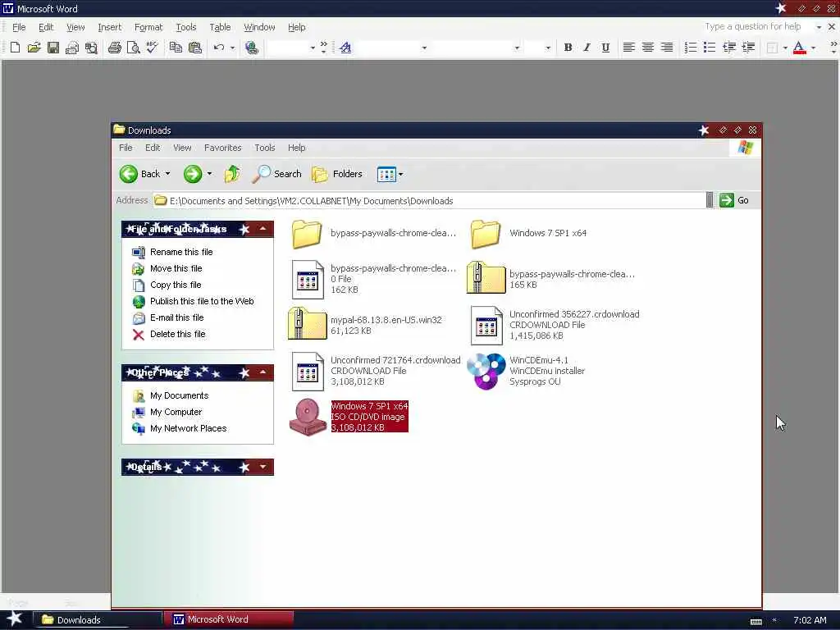Viewport: 840px width, 630px height.
Task: Toggle Align Right in Word toolbar
Action: click(x=667, y=48)
